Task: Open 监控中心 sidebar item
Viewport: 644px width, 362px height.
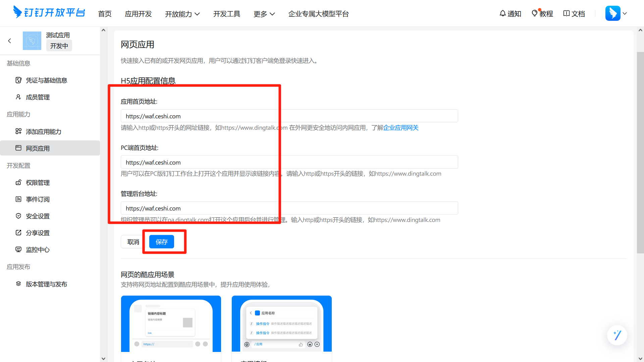Action: click(50, 249)
